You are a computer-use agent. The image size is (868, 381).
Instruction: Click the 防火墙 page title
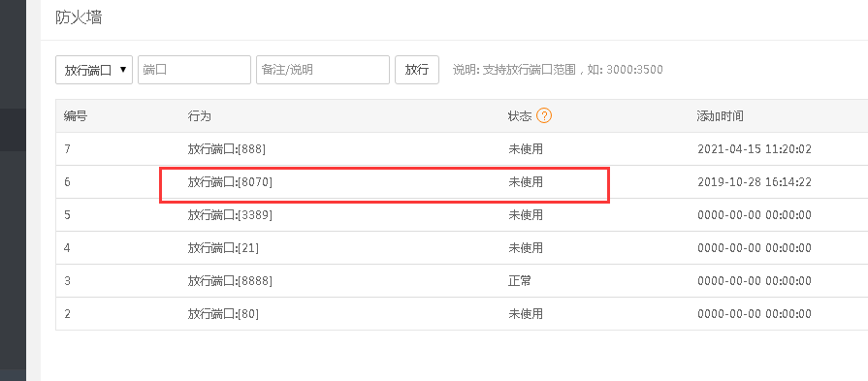coord(79,17)
